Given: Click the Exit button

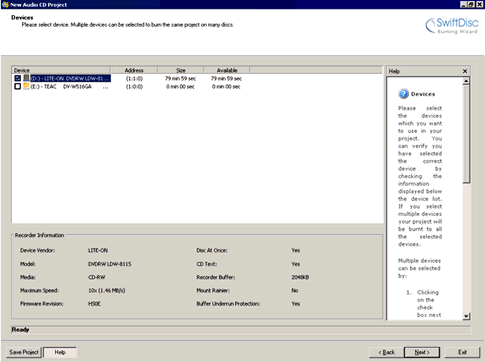Looking at the screenshot, I should click(x=462, y=352).
